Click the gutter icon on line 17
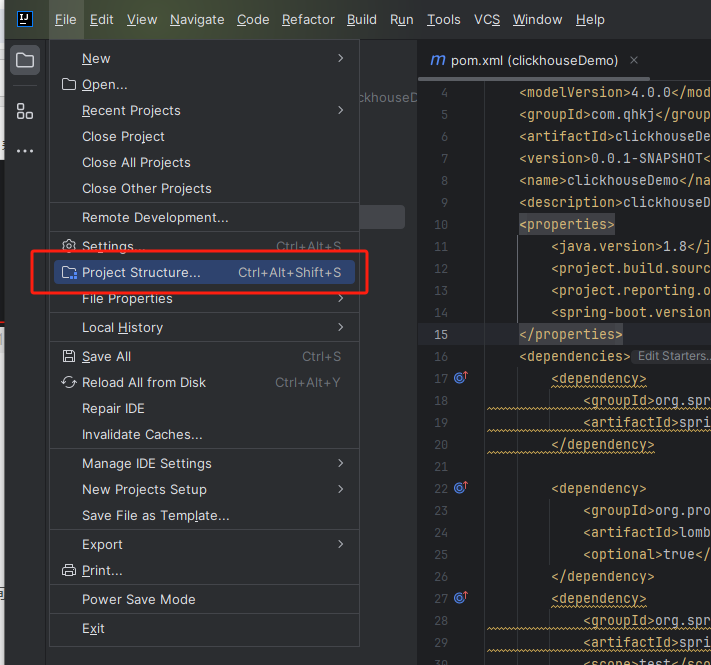Screen dimensions: 711x665 [461, 377]
